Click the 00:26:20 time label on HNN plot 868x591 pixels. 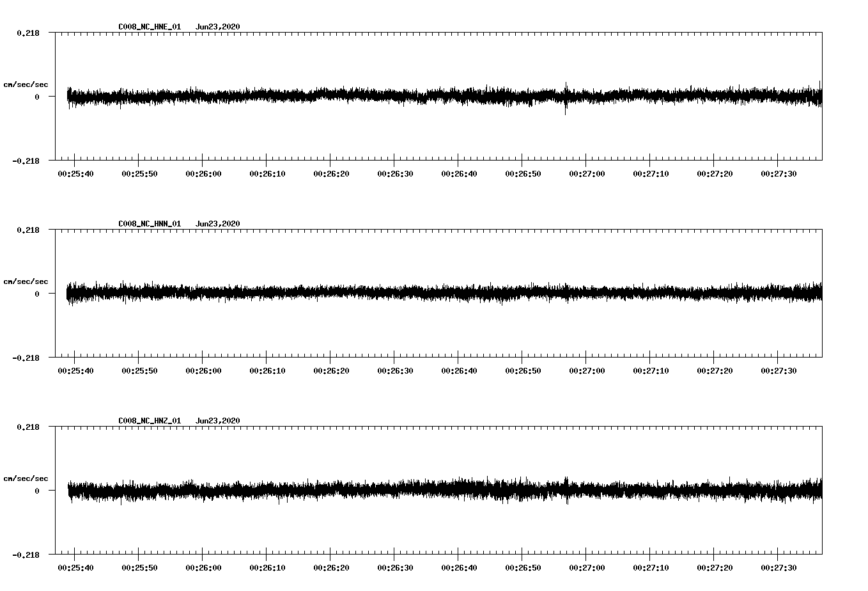pos(331,371)
